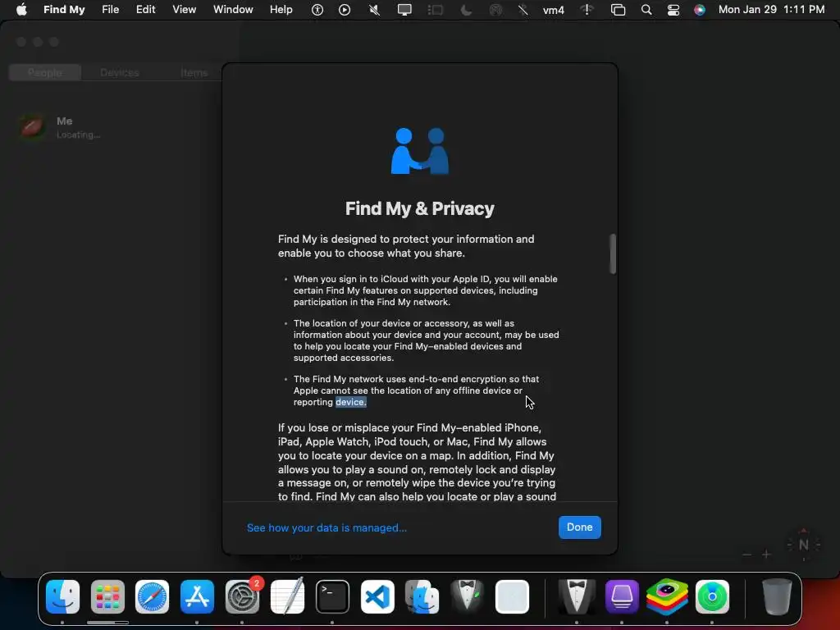Switch to the Items tab in Find My
840x630 pixels.
(x=194, y=72)
